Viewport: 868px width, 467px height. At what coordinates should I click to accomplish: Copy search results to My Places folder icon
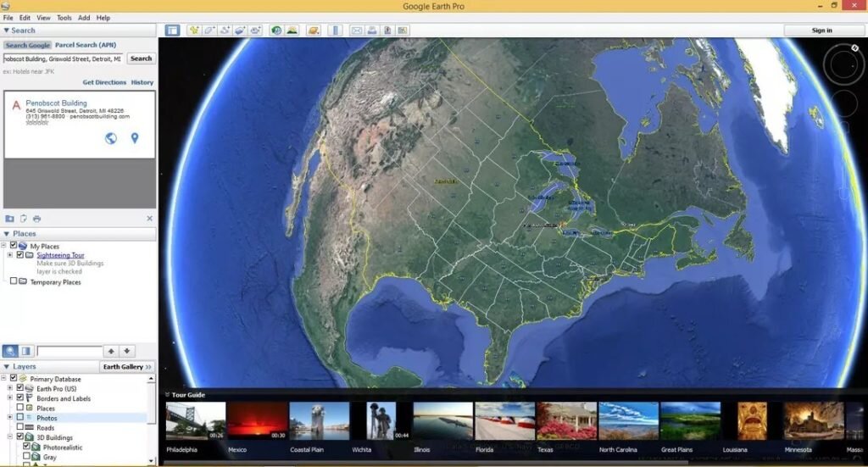pos(9,219)
